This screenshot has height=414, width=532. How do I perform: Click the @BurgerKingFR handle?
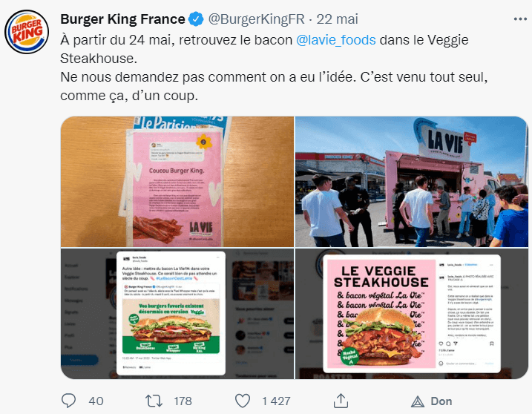(x=257, y=19)
